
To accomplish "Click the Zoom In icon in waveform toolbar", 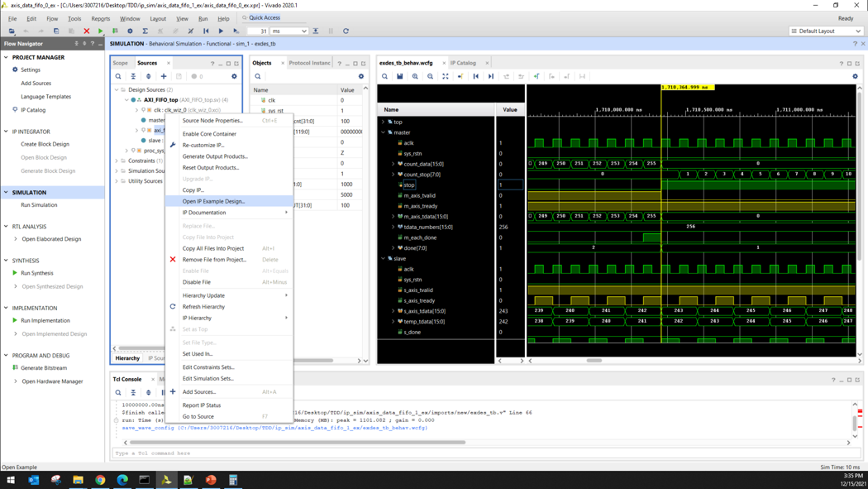I will [x=415, y=76].
